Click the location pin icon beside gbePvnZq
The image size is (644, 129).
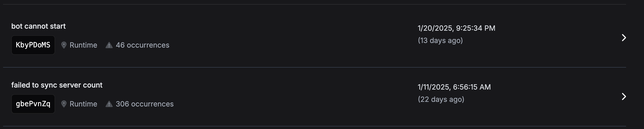point(64,104)
